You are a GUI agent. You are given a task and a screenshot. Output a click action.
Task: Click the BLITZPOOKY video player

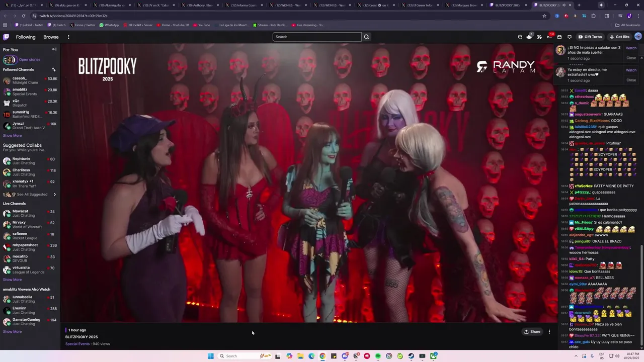coord(309,183)
